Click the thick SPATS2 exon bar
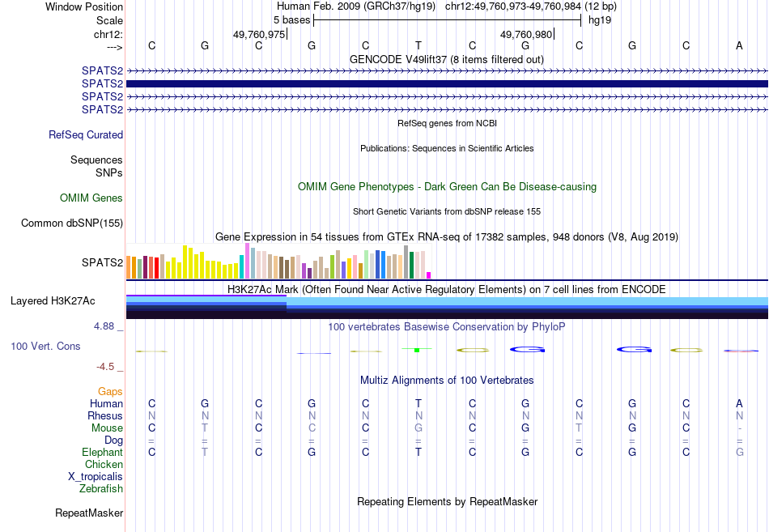The width and height of the screenshot is (769, 532). [447, 84]
